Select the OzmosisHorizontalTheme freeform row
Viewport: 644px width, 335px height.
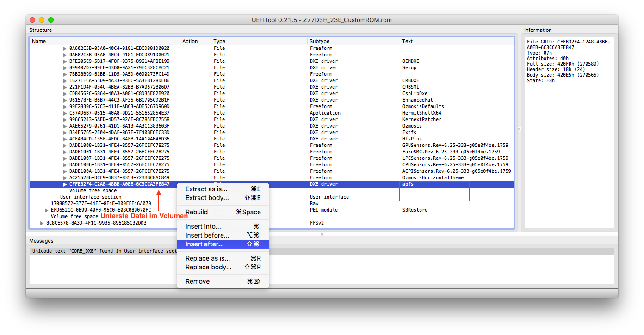(119, 177)
